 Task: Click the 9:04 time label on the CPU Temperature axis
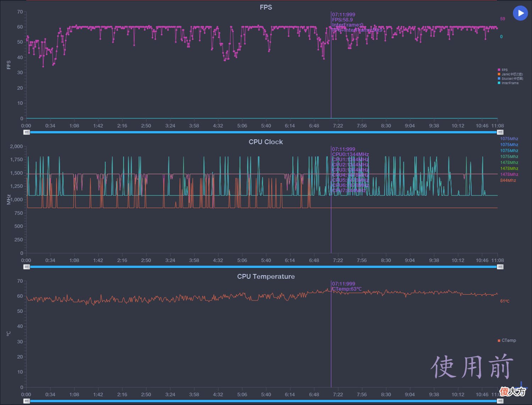pos(410,395)
